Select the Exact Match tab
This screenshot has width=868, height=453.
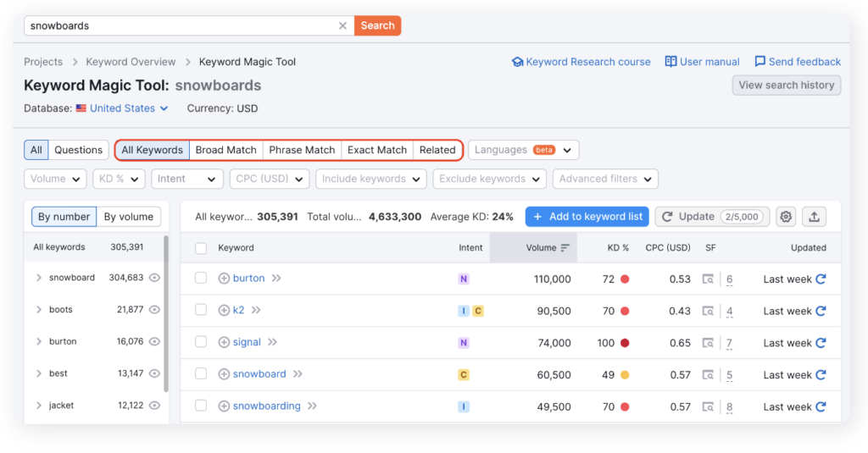click(377, 150)
